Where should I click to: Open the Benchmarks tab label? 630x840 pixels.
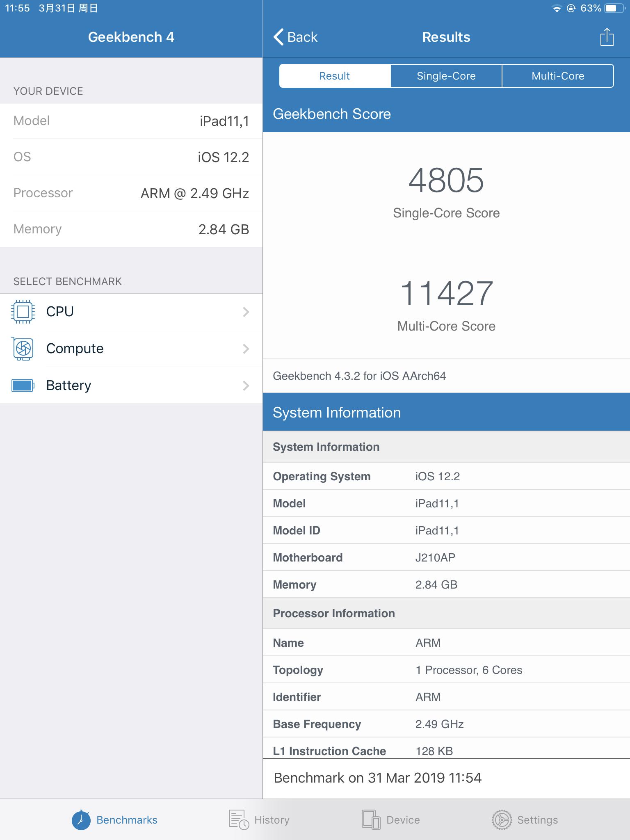click(x=127, y=819)
